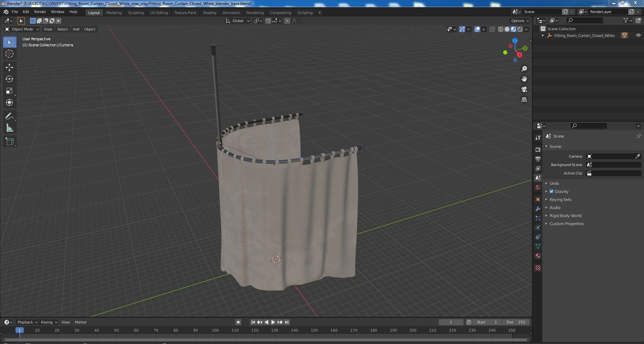Toggle the Gravity checkbox
Screen dimensions: 644x344
(x=551, y=191)
